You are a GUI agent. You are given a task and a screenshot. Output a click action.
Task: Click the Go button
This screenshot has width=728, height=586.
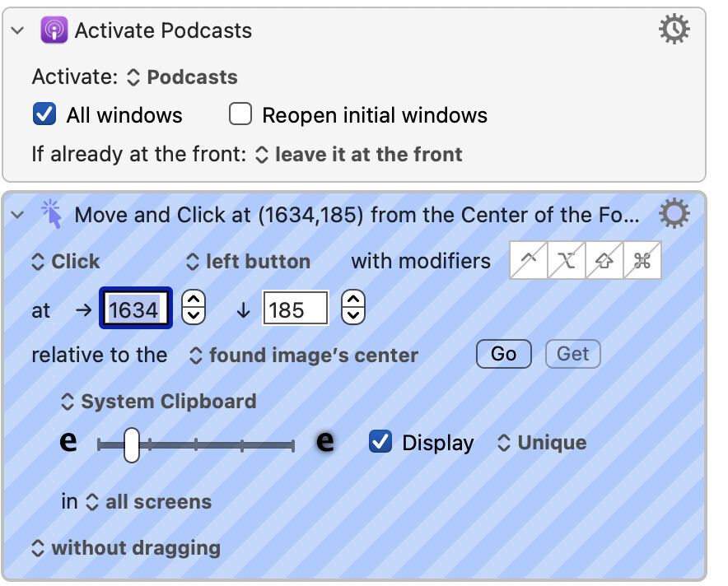504,354
